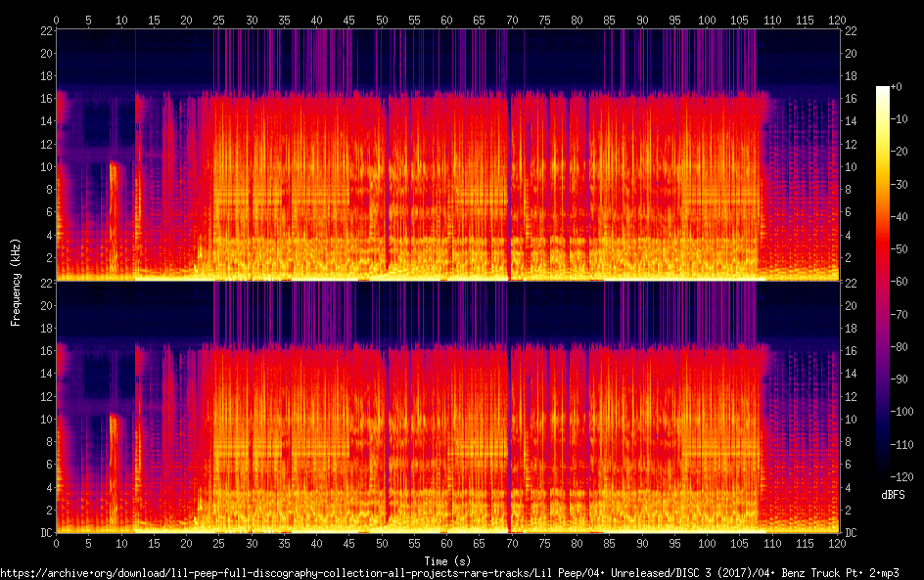Click the "120" tick on bottom time axis

(837, 544)
